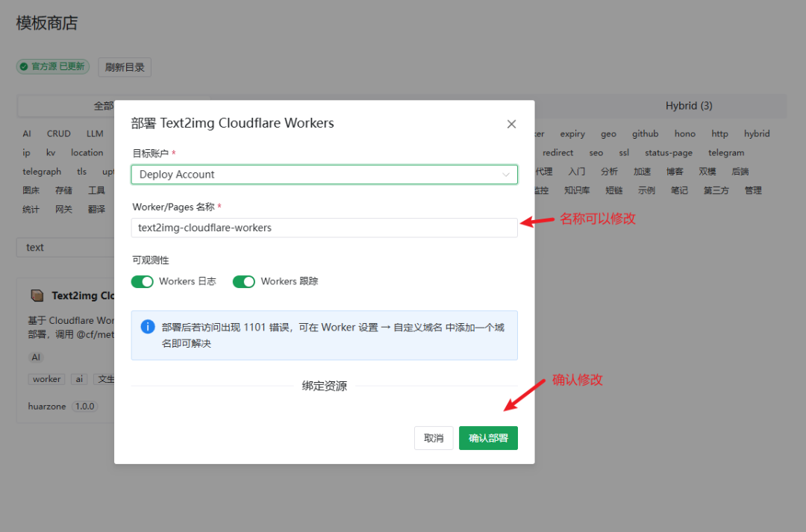
Task: Select the 笔记 tag filter
Action: pos(679,191)
